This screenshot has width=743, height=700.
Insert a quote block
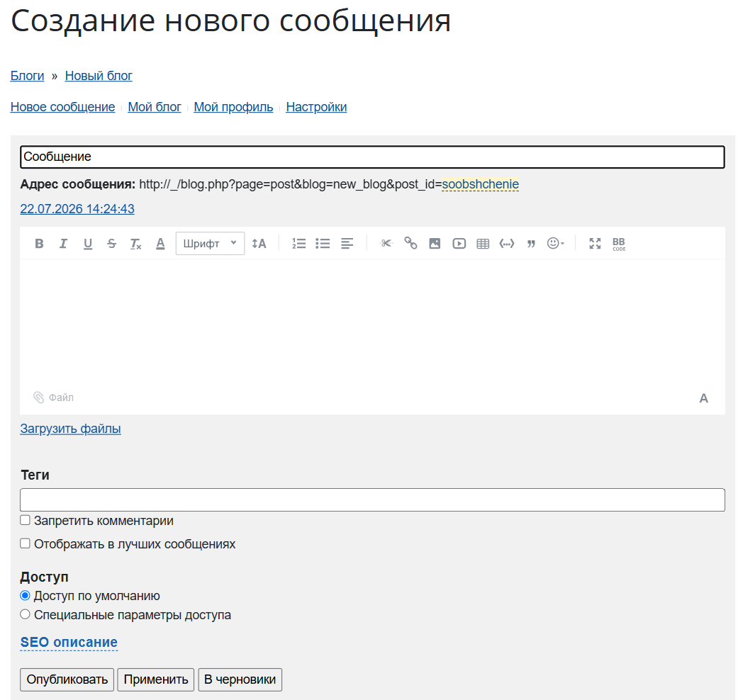pyautogui.click(x=531, y=244)
